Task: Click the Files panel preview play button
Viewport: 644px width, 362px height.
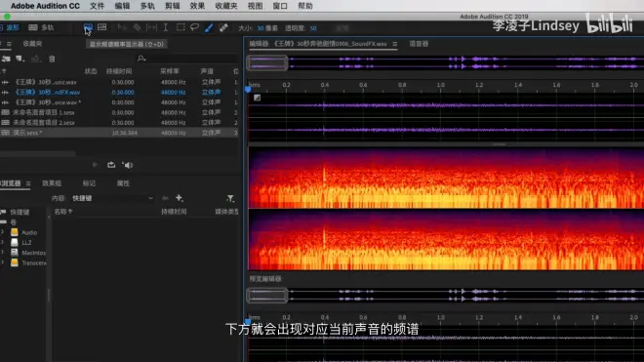Action: pos(95,165)
